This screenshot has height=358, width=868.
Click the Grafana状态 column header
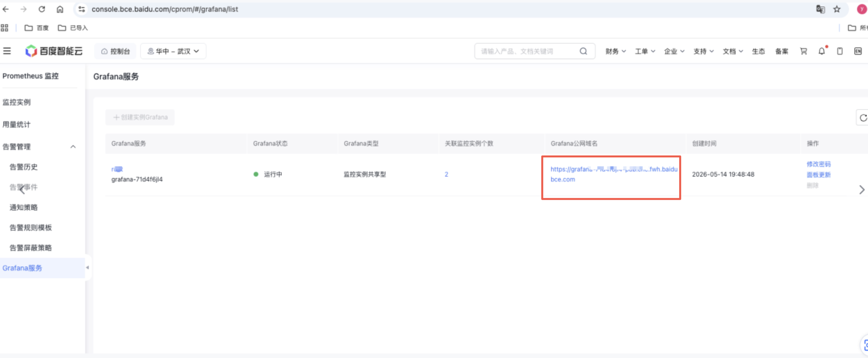270,144
